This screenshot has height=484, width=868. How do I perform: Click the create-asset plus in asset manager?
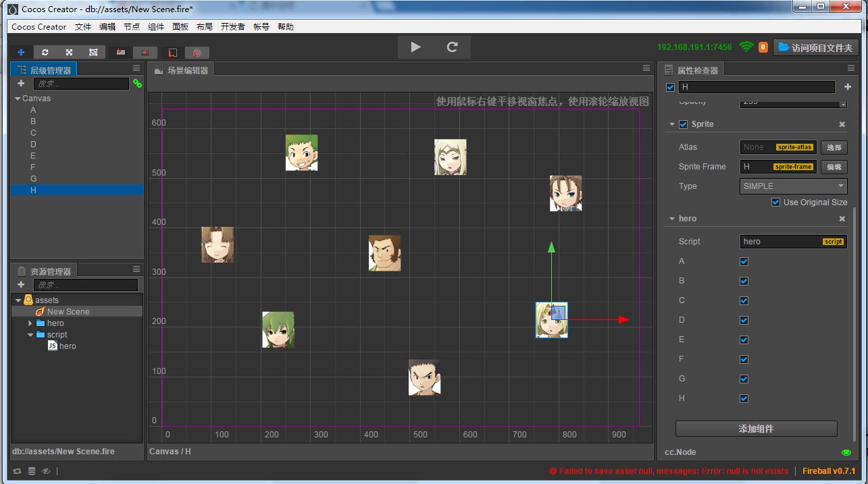[21, 285]
